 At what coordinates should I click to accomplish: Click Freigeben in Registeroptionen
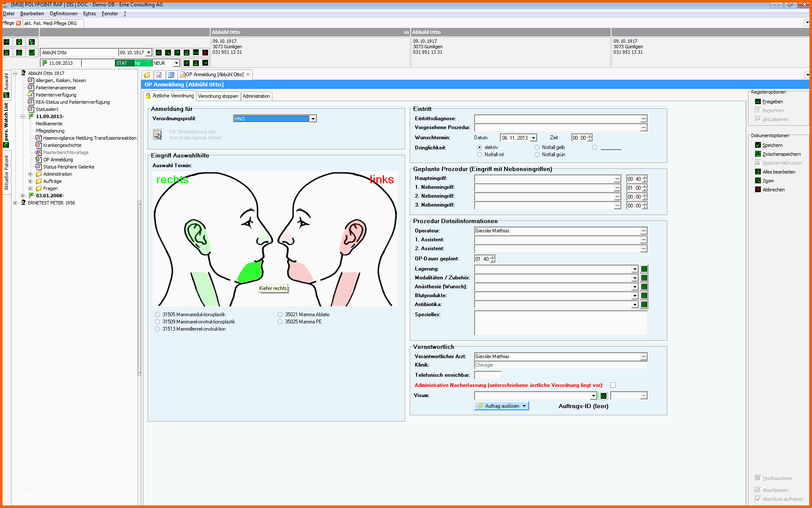coord(772,102)
